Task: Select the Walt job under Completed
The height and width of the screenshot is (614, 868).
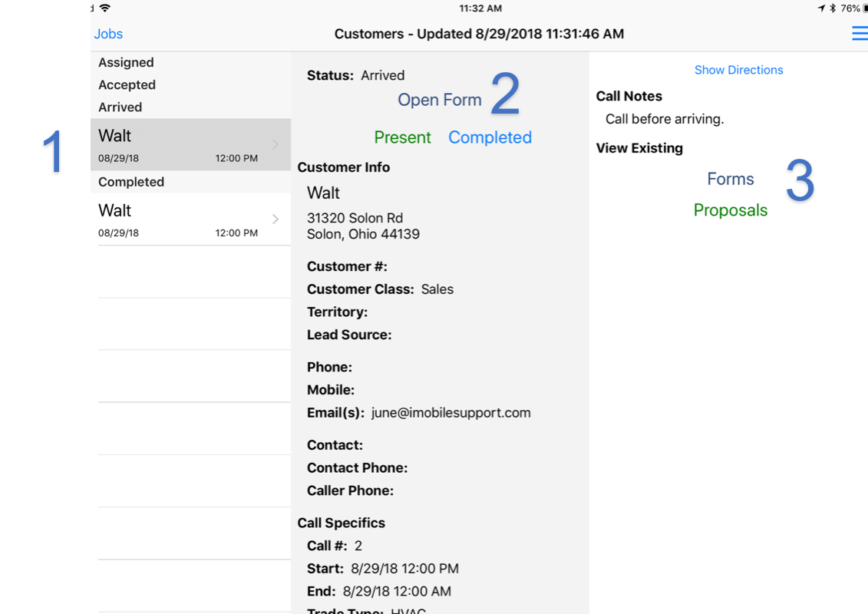Action: point(190,220)
